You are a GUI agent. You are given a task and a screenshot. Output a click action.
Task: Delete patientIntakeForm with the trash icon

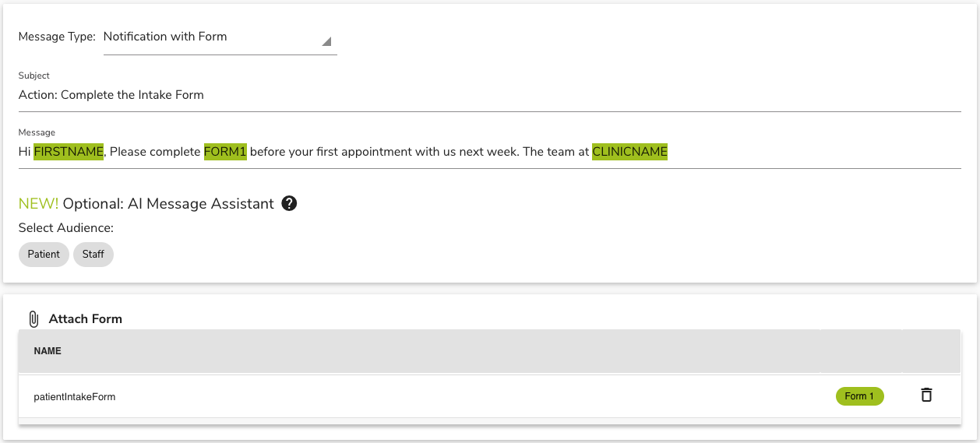click(x=926, y=395)
